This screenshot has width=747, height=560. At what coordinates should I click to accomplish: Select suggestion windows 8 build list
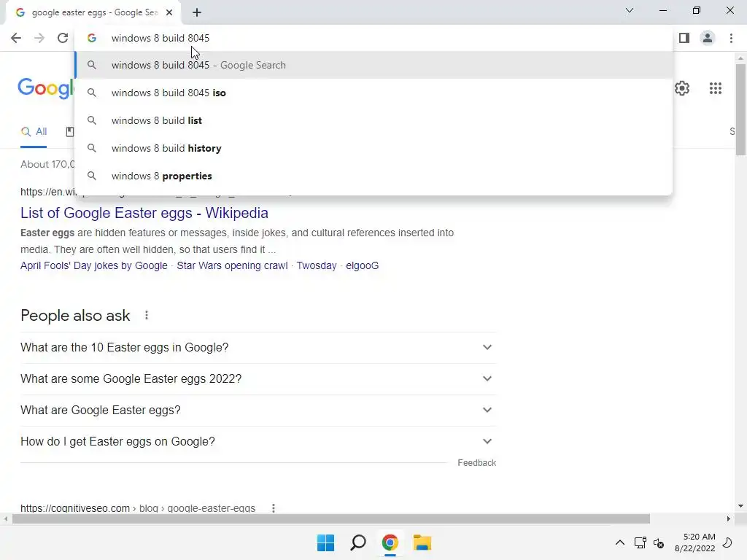(373, 120)
